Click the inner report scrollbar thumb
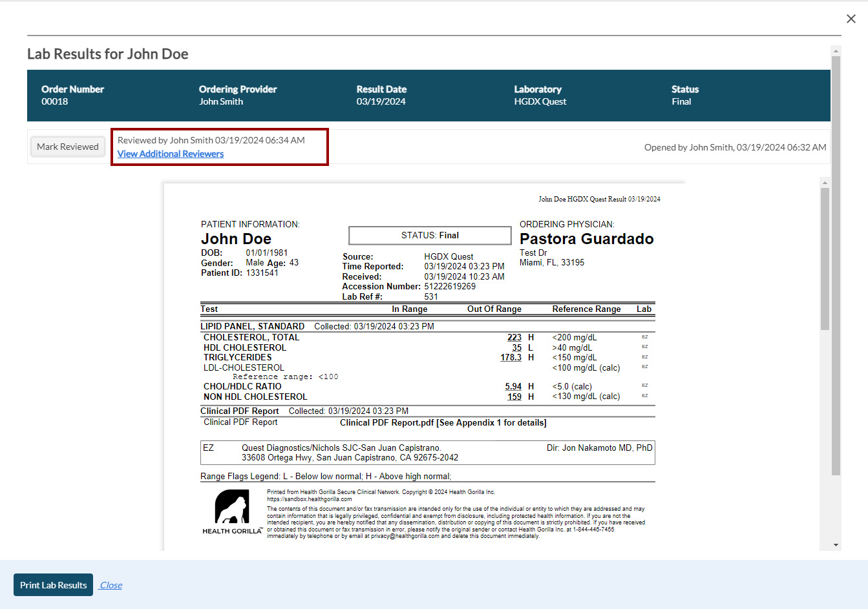Screen dimensions: 868x609 click(825, 258)
